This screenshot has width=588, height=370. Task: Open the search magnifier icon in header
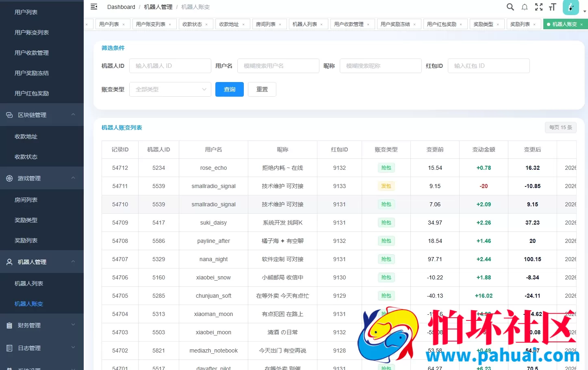[510, 7]
